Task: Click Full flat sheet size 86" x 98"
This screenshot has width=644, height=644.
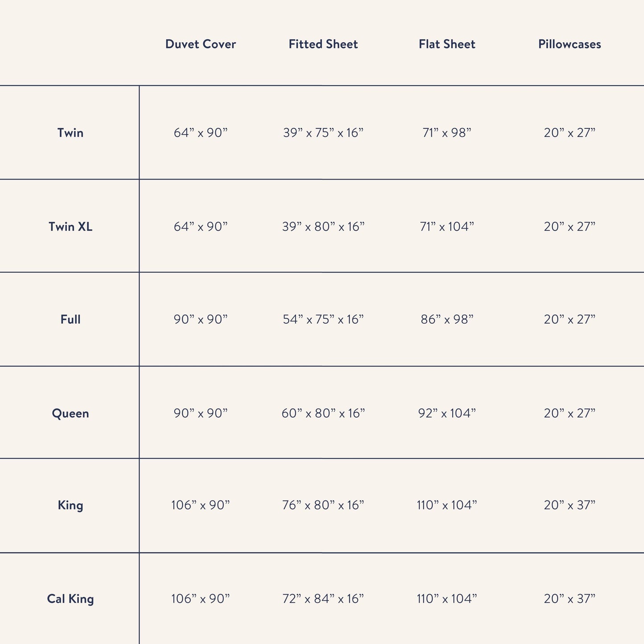Action: click(447, 320)
